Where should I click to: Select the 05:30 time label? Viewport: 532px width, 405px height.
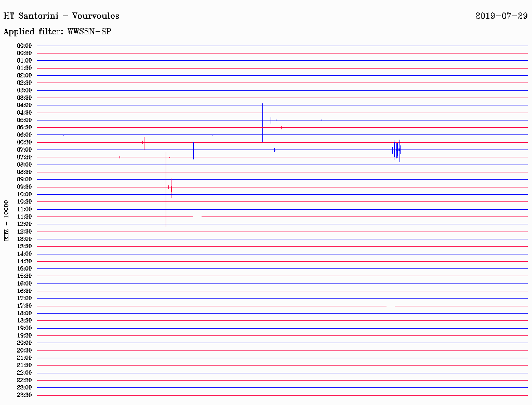tap(24, 128)
